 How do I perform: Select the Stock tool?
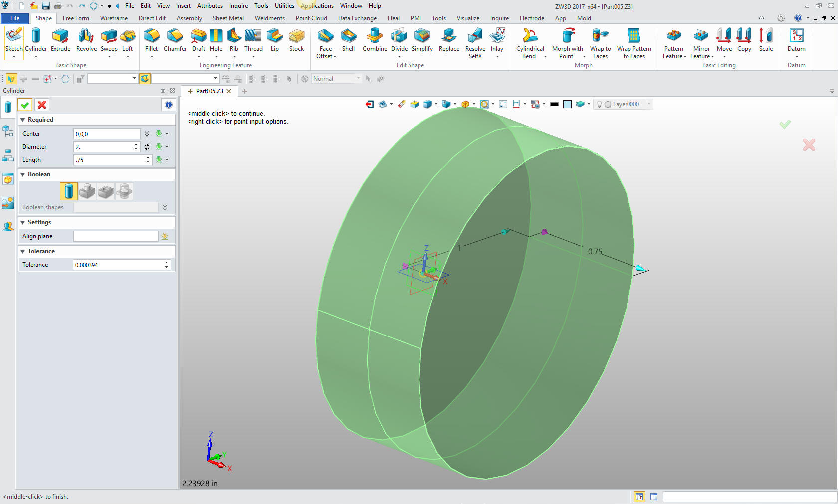pyautogui.click(x=296, y=40)
